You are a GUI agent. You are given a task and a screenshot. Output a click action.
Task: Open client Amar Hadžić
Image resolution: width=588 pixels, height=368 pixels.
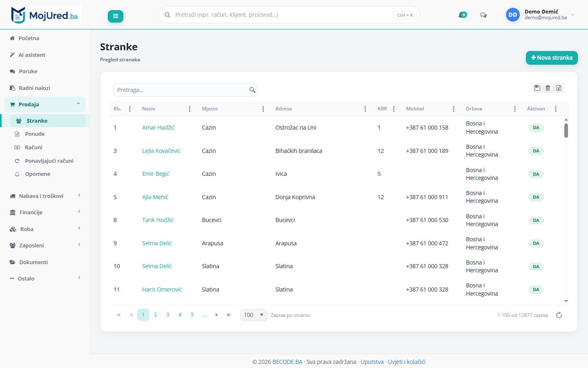click(x=158, y=128)
